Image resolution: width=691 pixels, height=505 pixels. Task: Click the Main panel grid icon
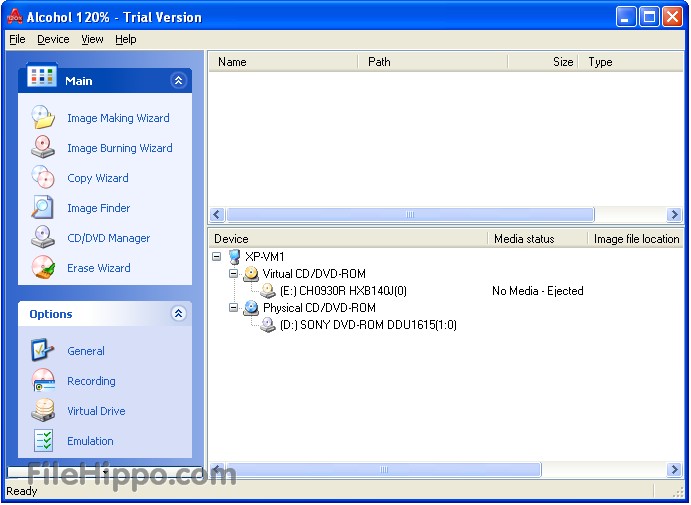42,76
